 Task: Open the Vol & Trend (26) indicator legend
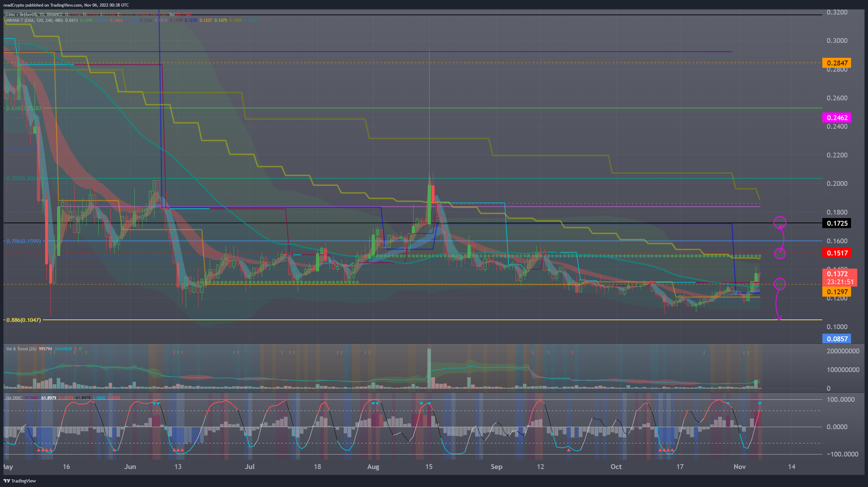coord(21,349)
